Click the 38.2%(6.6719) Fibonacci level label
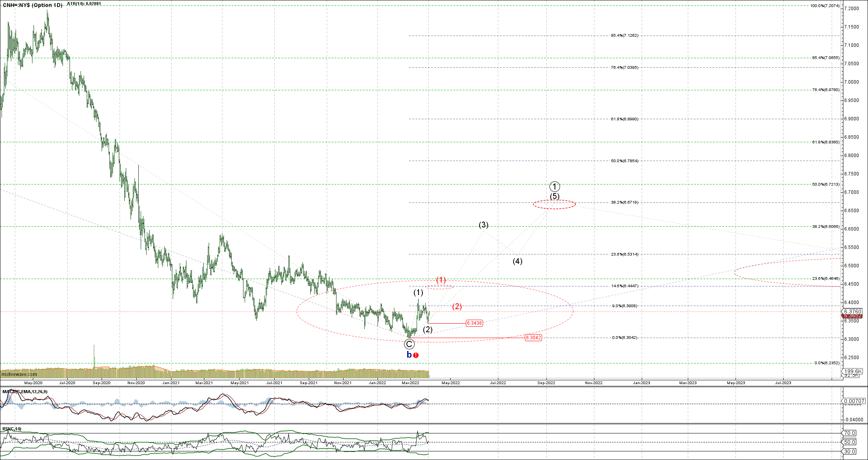The height and width of the screenshot is (460, 868). 625,202
